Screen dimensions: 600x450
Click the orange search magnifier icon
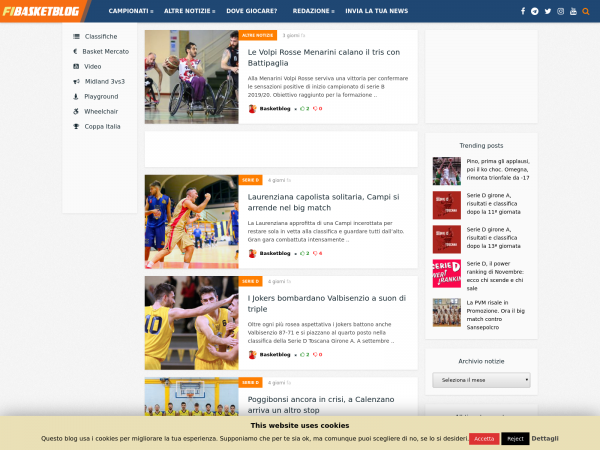point(587,11)
